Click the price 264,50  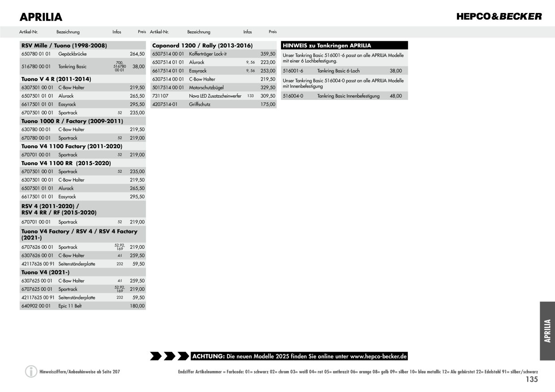[x=137, y=54]
